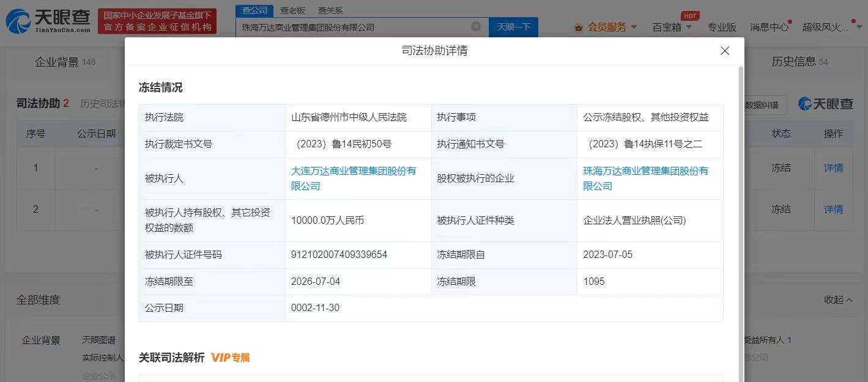
Task: Click the 会员服务 crown icon
Action: point(579,28)
